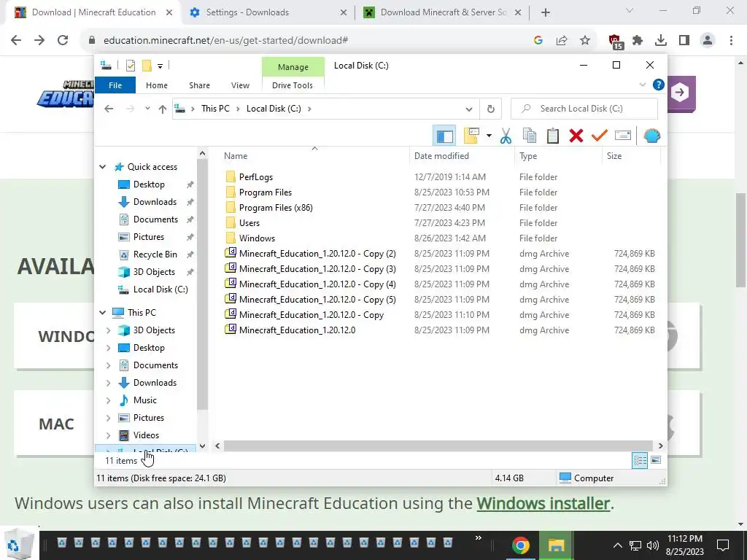Expand Videos node under This PC
The height and width of the screenshot is (560, 747).
pyautogui.click(x=108, y=435)
